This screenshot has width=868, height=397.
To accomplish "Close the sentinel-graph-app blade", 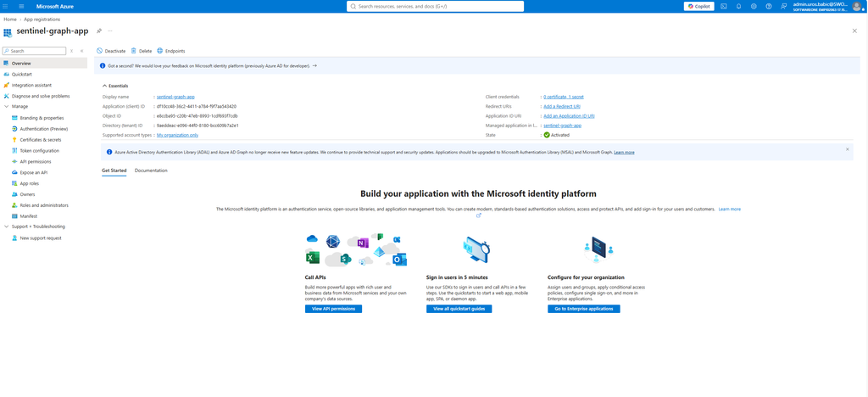I will tap(854, 31).
